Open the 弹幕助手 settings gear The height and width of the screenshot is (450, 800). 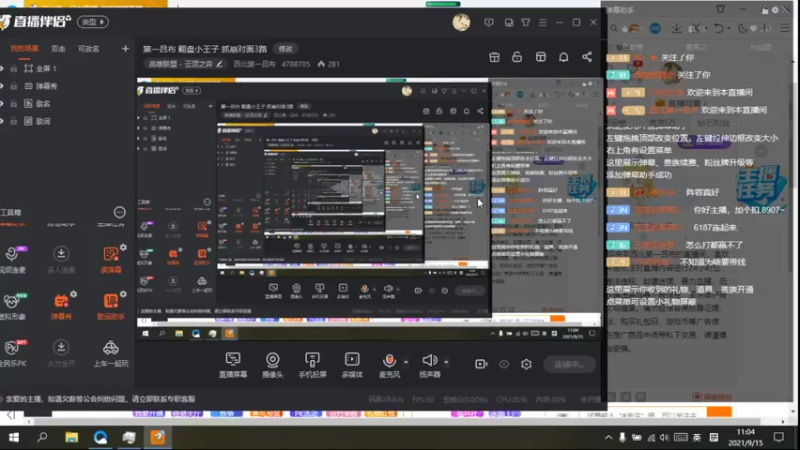775,10
